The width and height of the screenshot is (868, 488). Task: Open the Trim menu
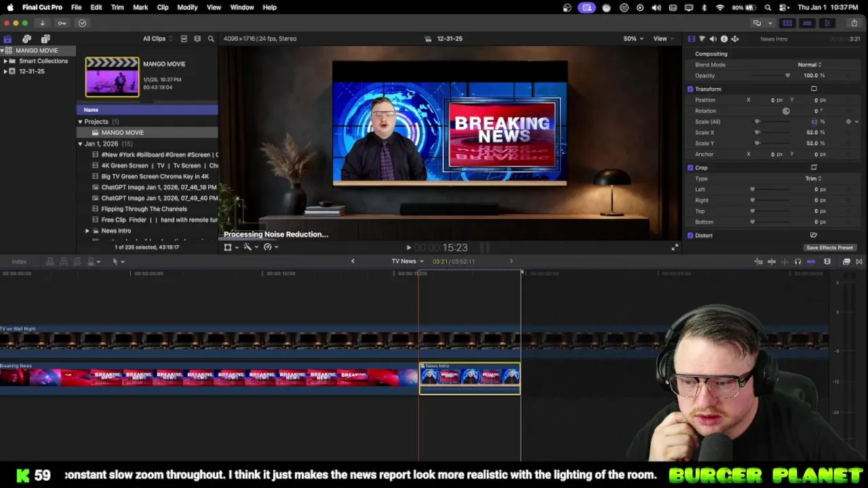point(117,7)
